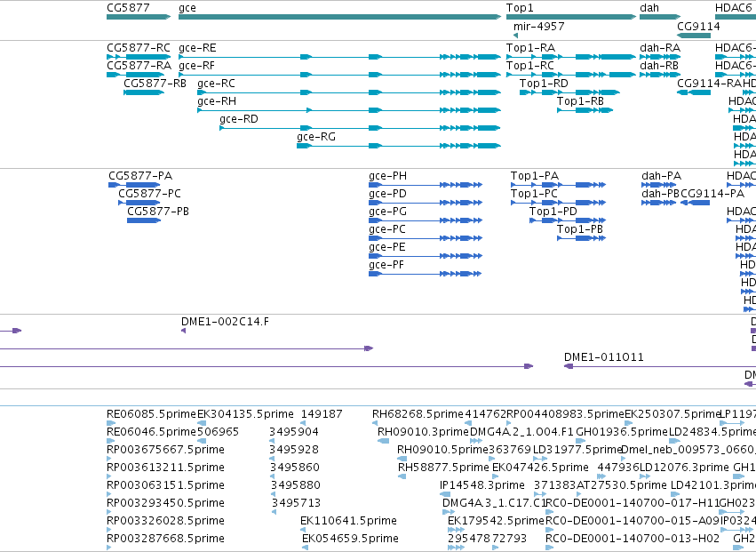Click the 3495928 feature marker

tap(272, 459)
